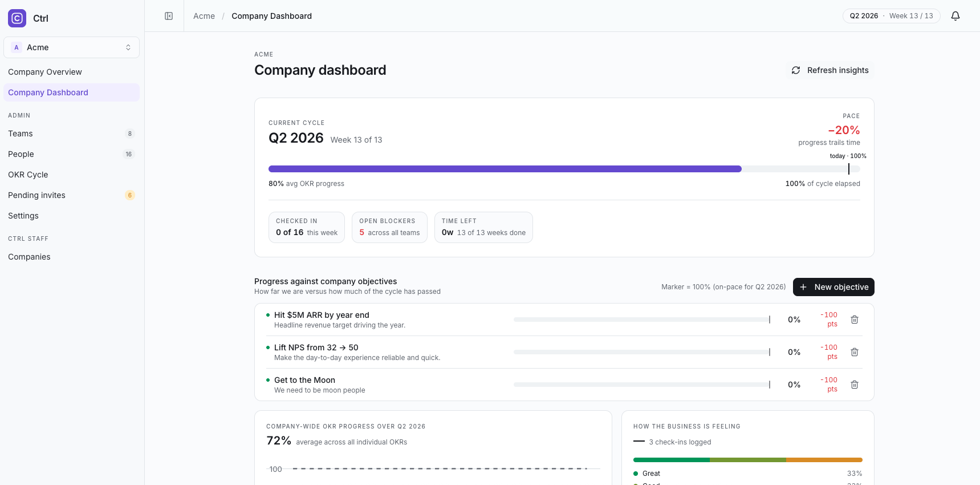The width and height of the screenshot is (980, 485).
Task: Click the Hit $5M ARR progress bar
Action: point(642,320)
